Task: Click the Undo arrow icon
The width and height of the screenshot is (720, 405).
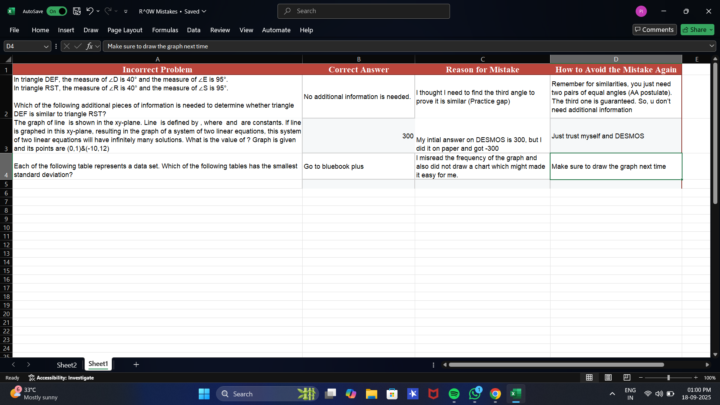Action: tap(90, 11)
